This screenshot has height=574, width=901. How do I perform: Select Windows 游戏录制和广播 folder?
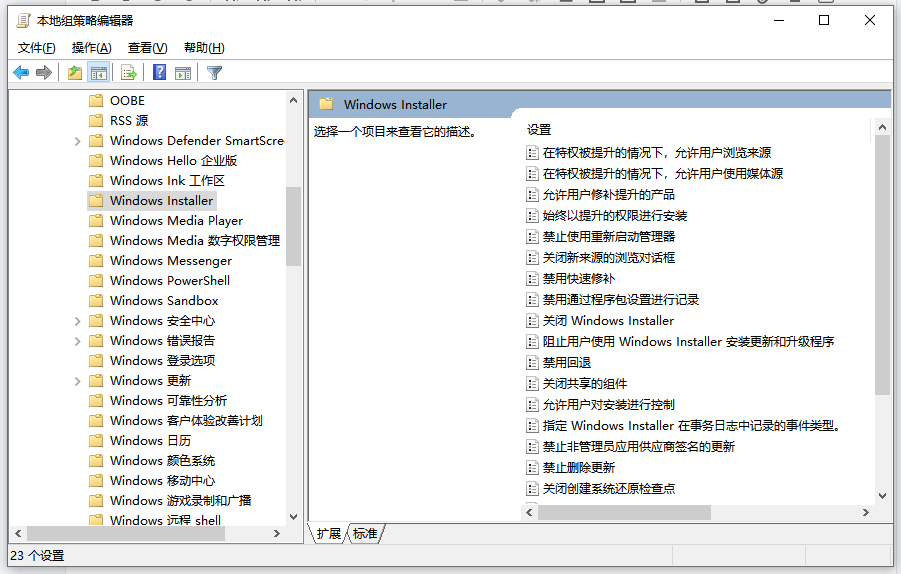coord(180,500)
